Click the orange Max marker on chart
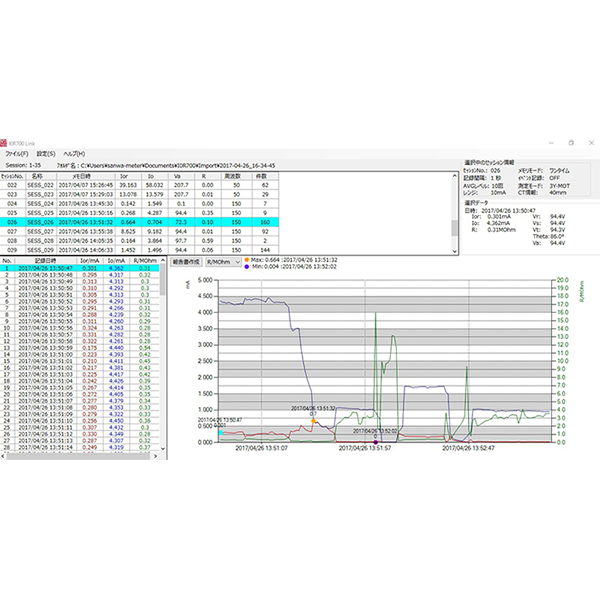 (x=312, y=421)
